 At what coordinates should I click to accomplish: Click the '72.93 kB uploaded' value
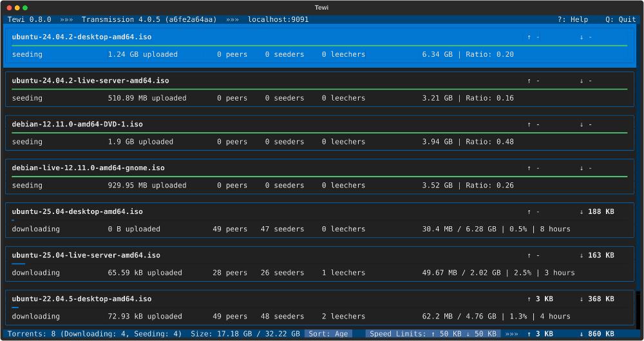tap(144, 316)
